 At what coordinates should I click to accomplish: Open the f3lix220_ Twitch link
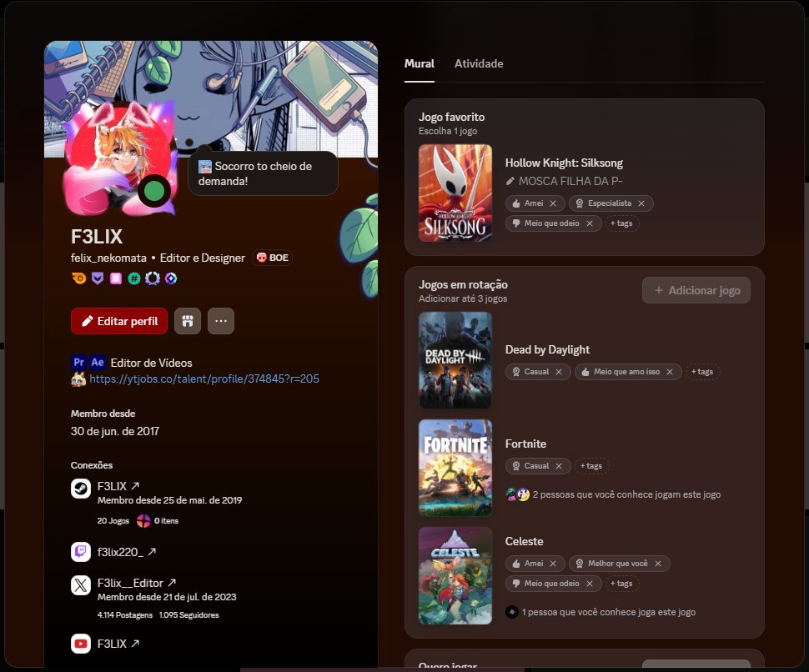coord(120,552)
